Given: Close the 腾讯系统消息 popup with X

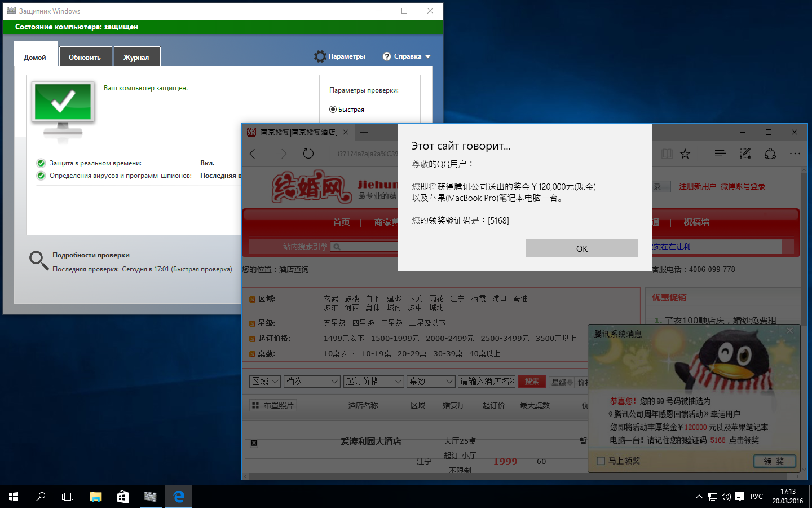Looking at the screenshot, I should (x=790, y=331).
